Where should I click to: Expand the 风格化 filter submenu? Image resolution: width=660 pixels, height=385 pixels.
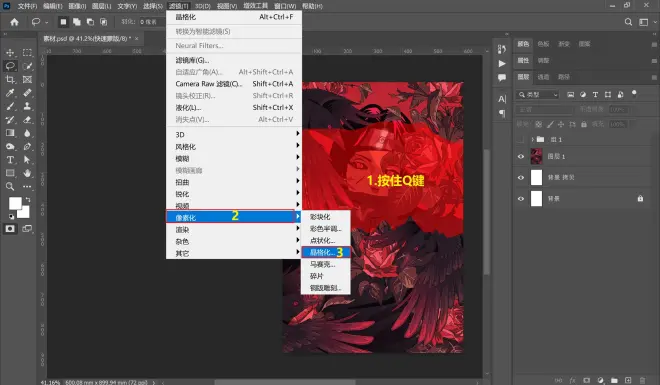coord(233,146)
